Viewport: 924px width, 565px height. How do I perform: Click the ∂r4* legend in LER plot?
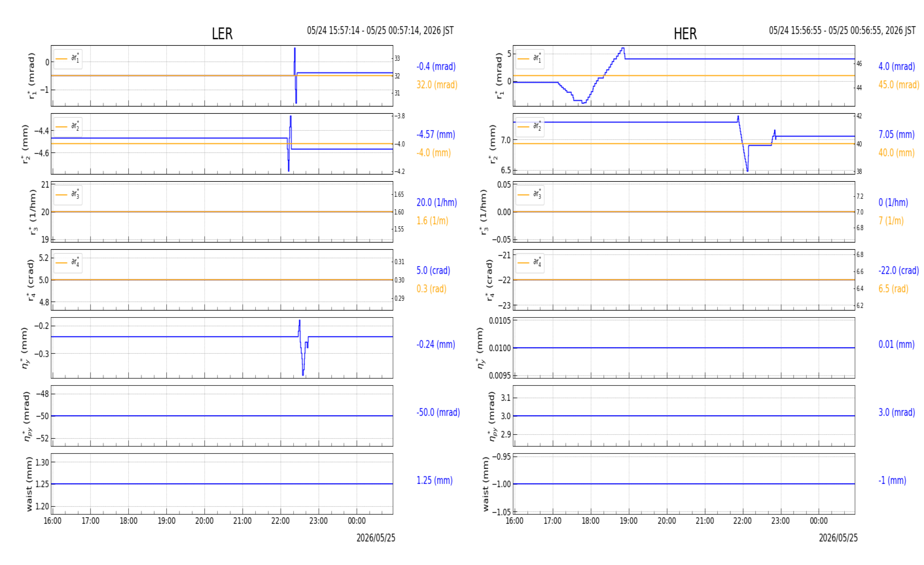[x=69, y=262]
